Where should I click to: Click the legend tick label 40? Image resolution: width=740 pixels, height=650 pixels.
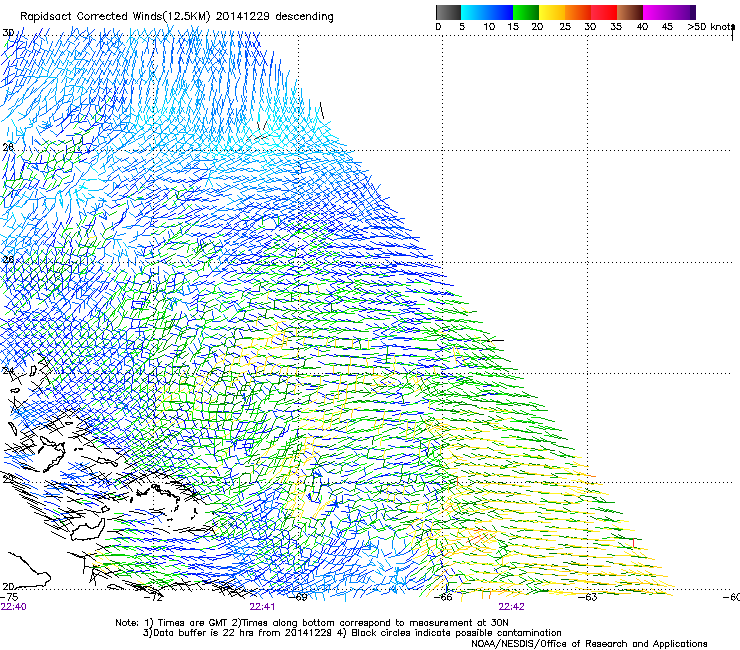point(642,27)
